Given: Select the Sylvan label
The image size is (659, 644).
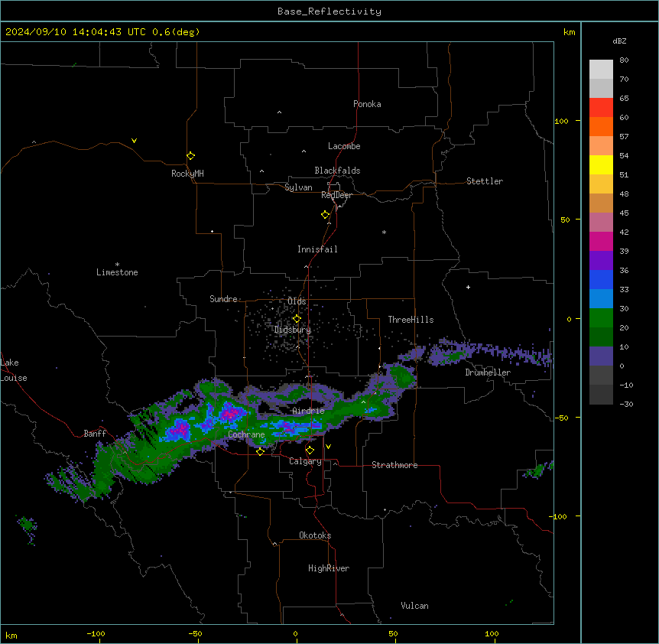Looking at the screenshot, I should pyautogui.click(x=298, y=187).
